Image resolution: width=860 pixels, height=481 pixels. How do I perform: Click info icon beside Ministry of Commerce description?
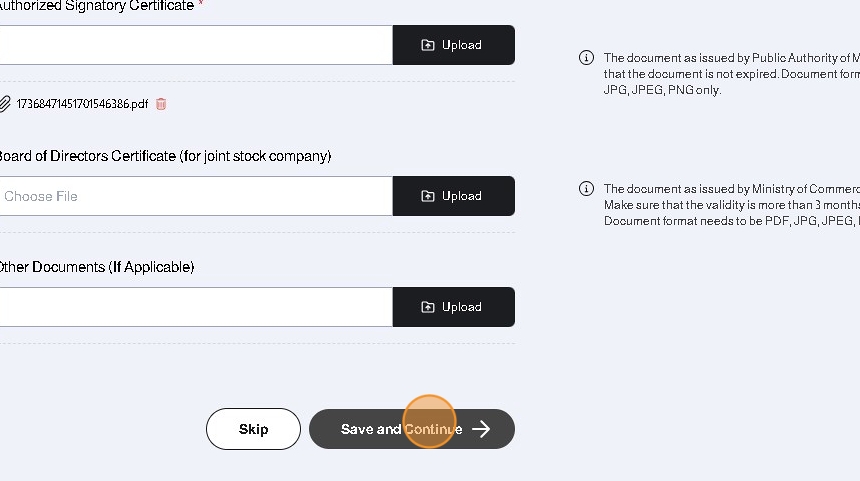[587, 189]
